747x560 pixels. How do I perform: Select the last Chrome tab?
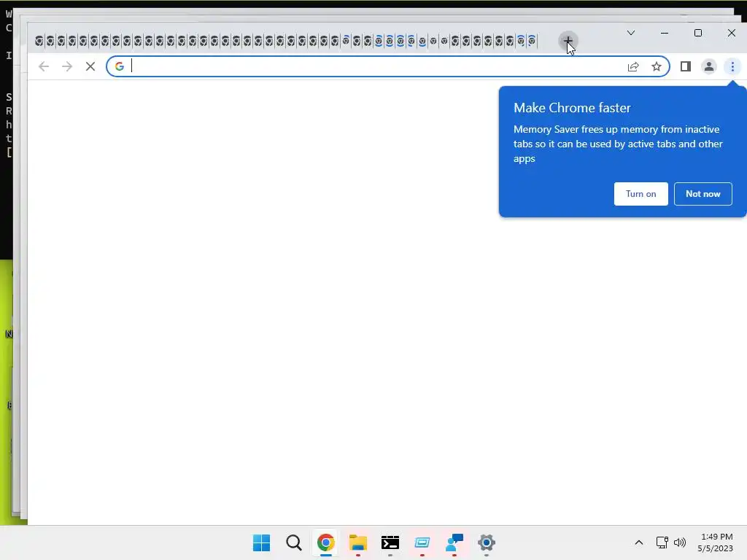(x=532, y=42)
